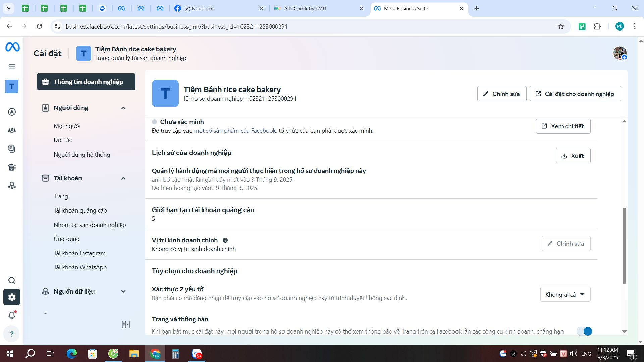Open the compass Ads icon in left rail
644x362 pixels.
pos(12,112)
